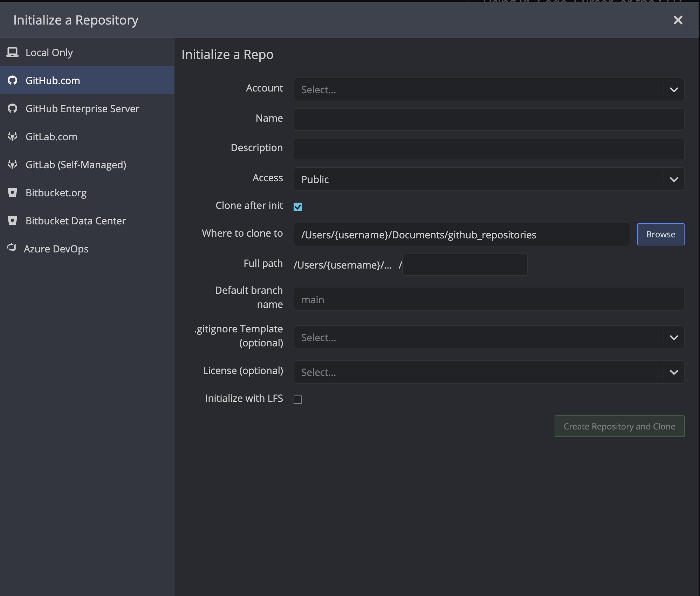Click the GitLab Self-Managed icon
Viewport: 700px width, 596px height.
point(13,165)
